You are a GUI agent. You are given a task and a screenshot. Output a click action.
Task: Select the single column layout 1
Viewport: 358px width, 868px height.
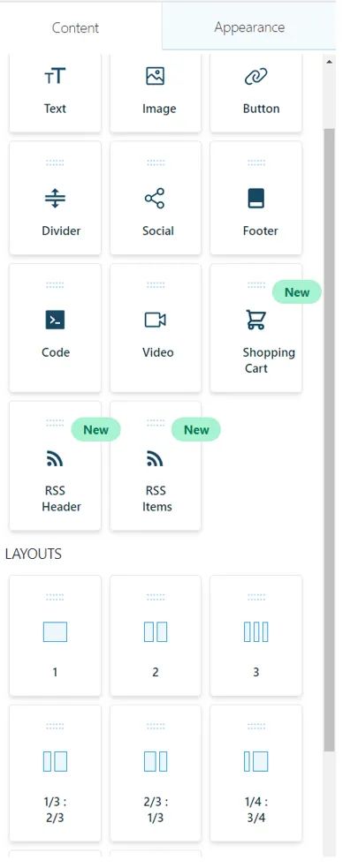(55, 636)
